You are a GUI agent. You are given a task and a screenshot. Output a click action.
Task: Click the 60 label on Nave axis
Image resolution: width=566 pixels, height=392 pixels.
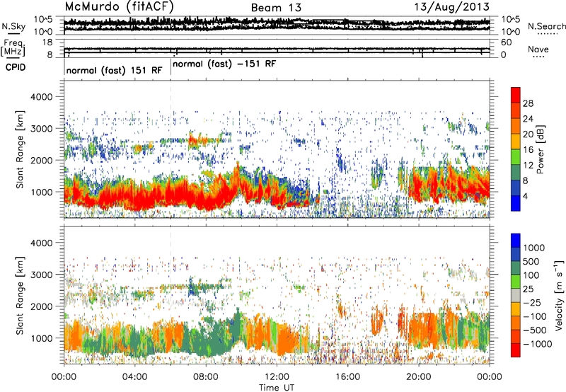pos(507,42)
